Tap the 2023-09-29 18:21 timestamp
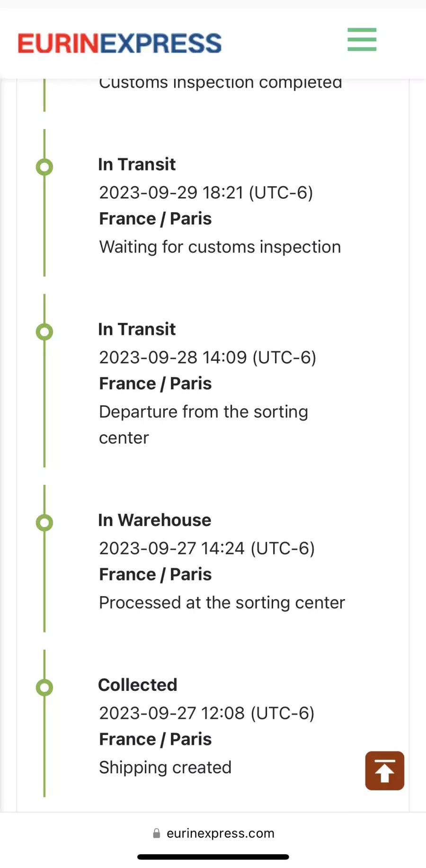The width and height of the screenshot is (426, 868). (206, 193)
